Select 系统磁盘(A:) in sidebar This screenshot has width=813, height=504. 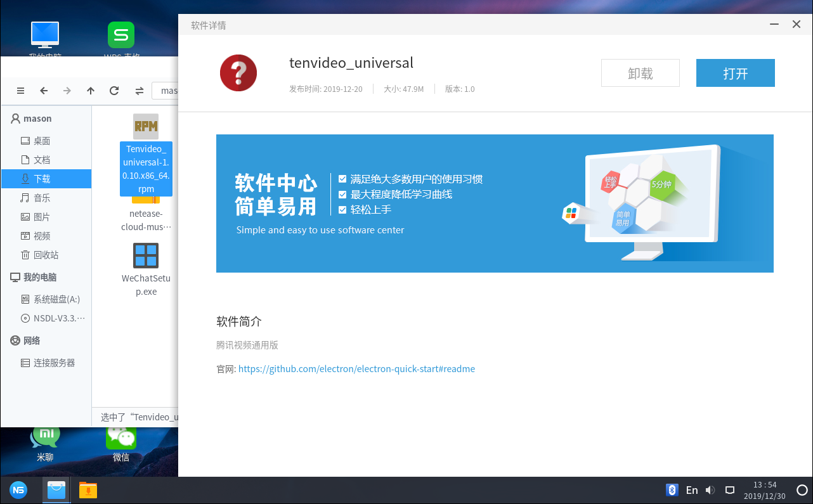(x=46, y=299)
